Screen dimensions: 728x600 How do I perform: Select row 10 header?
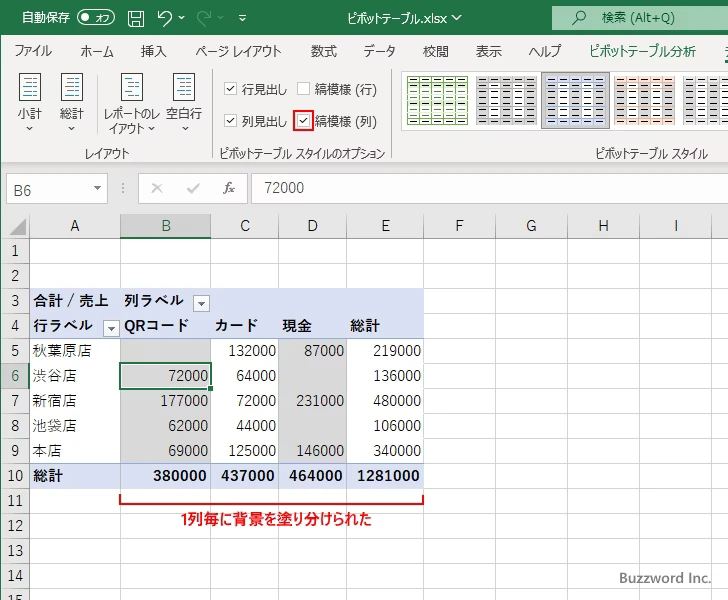pyautogui.click(x=15, y=476)
